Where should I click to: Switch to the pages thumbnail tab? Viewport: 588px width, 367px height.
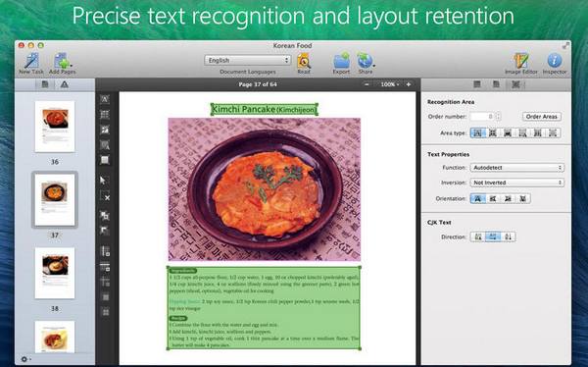[45, 84]
